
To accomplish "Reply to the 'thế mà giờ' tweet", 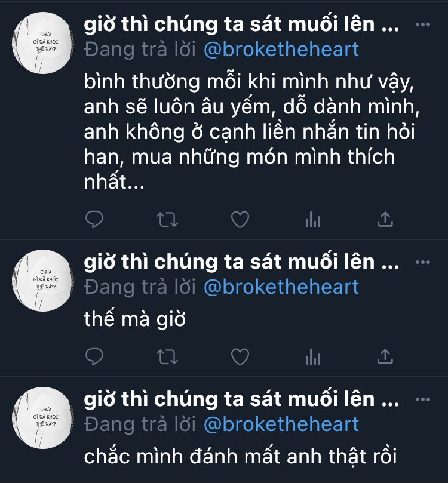I will pos(94,356).
